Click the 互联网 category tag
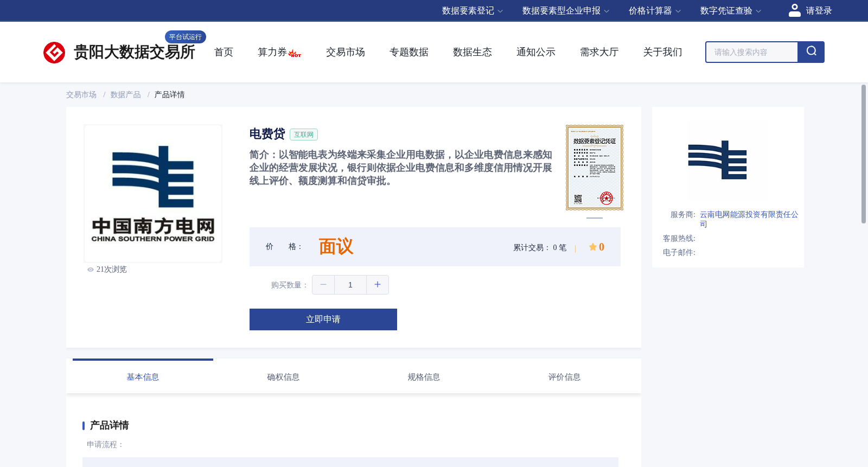 pyautogui.click(x=304, y=135)
